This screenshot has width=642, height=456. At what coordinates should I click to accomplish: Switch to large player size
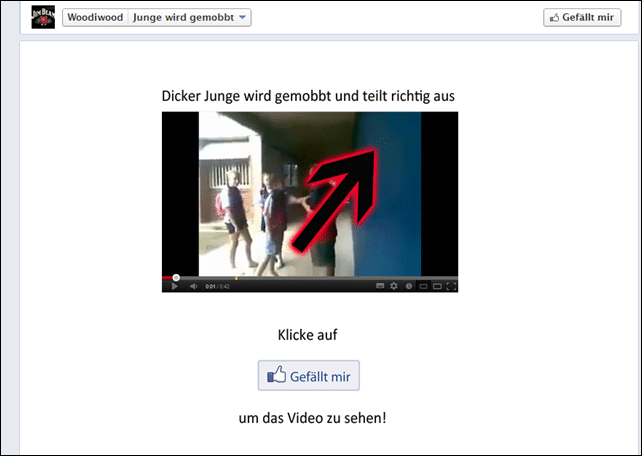pyautogui.click(x=437, y=286)
